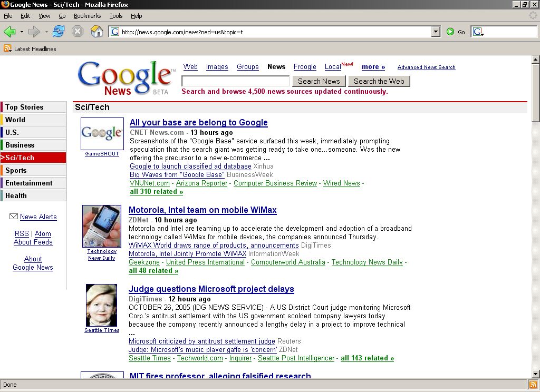Click the judge portrait story thumbnail
This screenshot has width=540, height=392.
click(x=102, y=305)
